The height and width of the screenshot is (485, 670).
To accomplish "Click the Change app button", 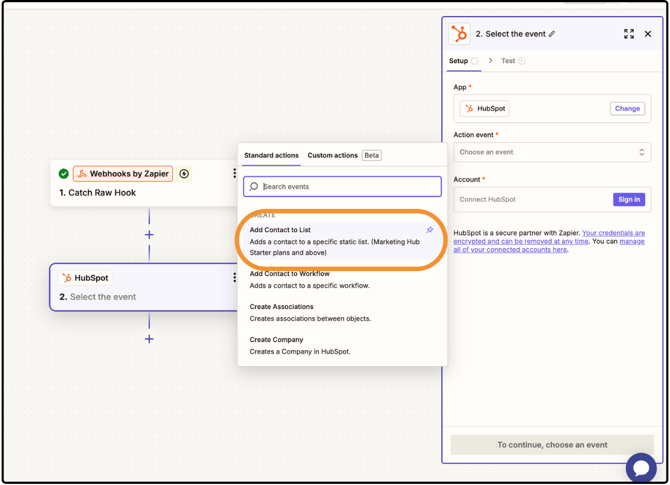I will pyautogui.click(x=627, y=109).
